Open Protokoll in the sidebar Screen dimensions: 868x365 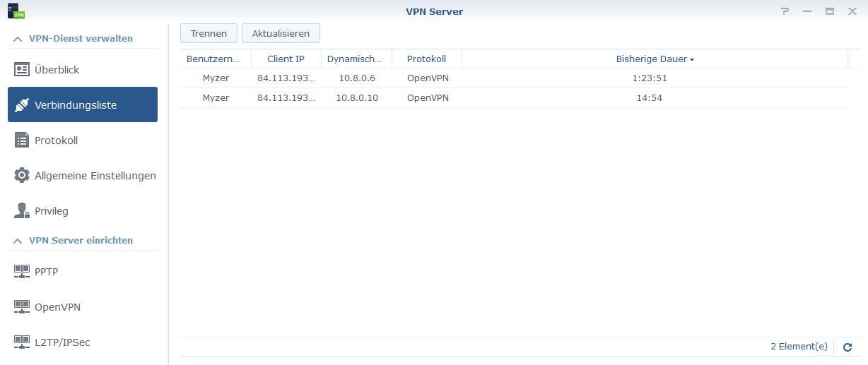point(83,140)
